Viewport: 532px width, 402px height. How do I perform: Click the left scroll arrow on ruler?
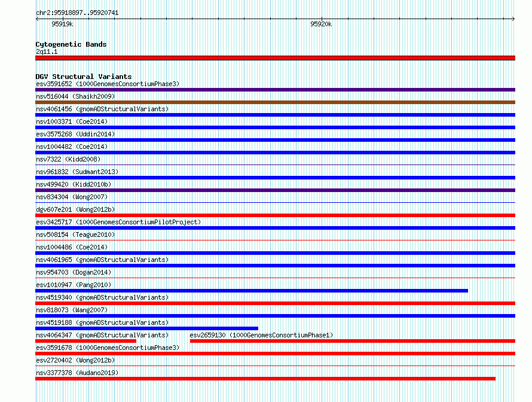click(x=37, y=19)
